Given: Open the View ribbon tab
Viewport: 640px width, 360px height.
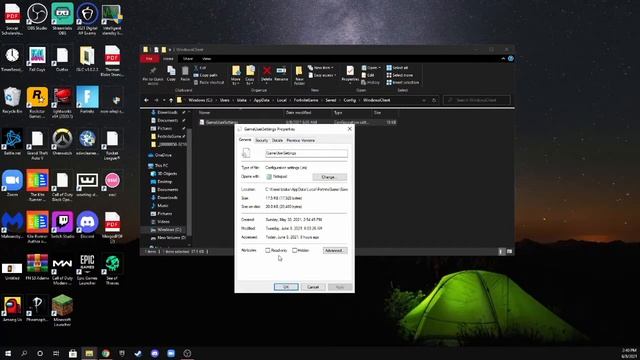Looking at the screenshot, I should [207, 59].
